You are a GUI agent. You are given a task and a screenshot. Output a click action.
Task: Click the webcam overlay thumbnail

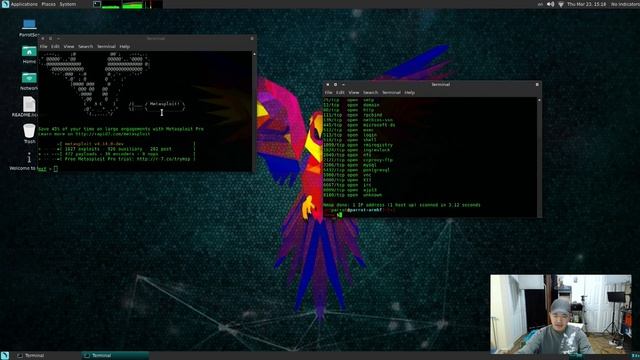[x=561, y=314]
